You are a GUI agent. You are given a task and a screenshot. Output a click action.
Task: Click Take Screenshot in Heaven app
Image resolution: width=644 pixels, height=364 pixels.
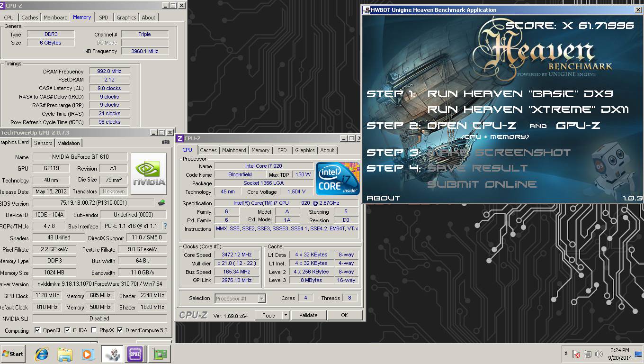click(499, 153)
